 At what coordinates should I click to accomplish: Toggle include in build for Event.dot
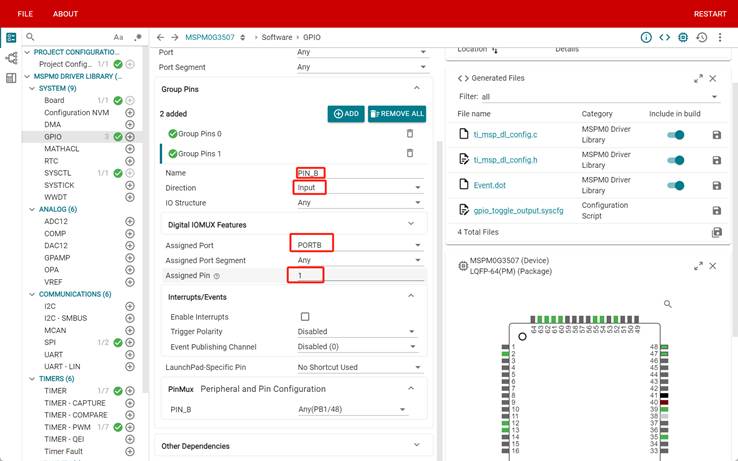click(676, 185)
